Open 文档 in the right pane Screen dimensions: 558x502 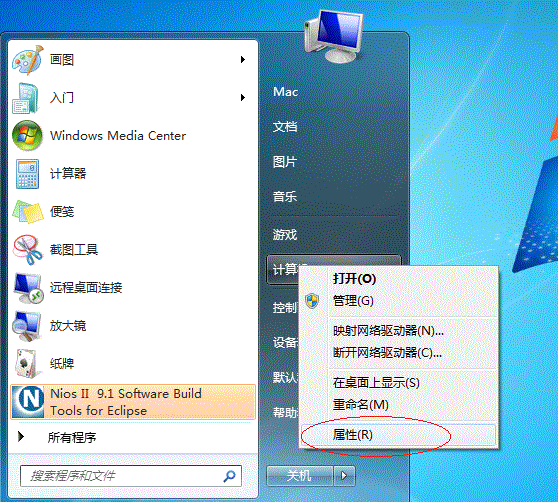[285, 127]
